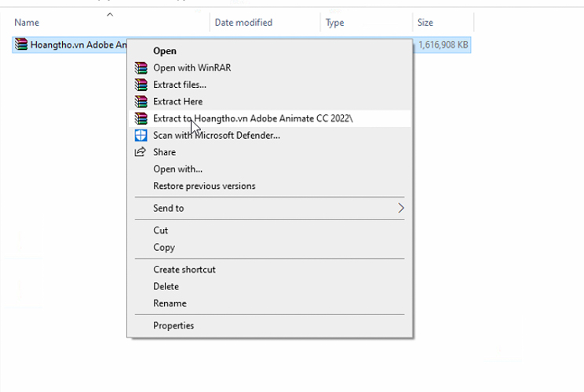This screenshot has height=392, width=584.
Task: Scan with Microsoft Defender...
Action: pyautogui.click(x=269, y=136)
